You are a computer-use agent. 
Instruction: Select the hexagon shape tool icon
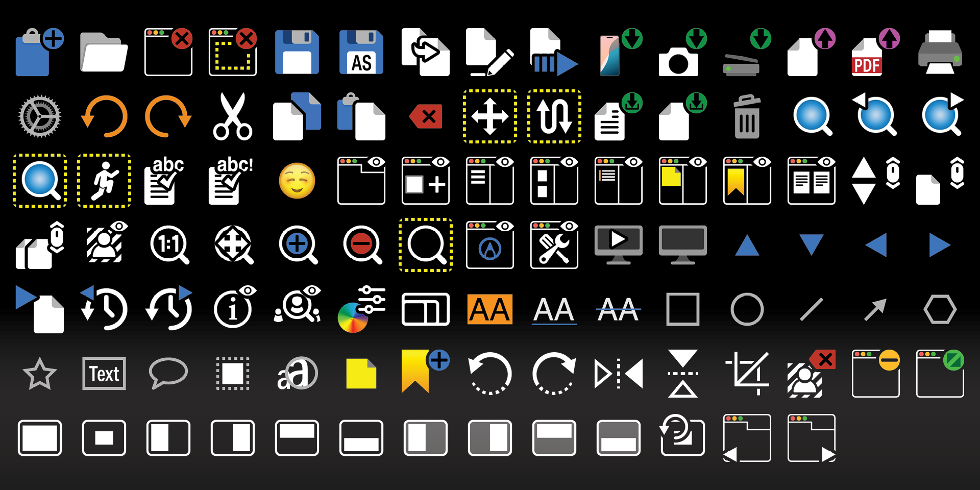[x=940, y=309]
